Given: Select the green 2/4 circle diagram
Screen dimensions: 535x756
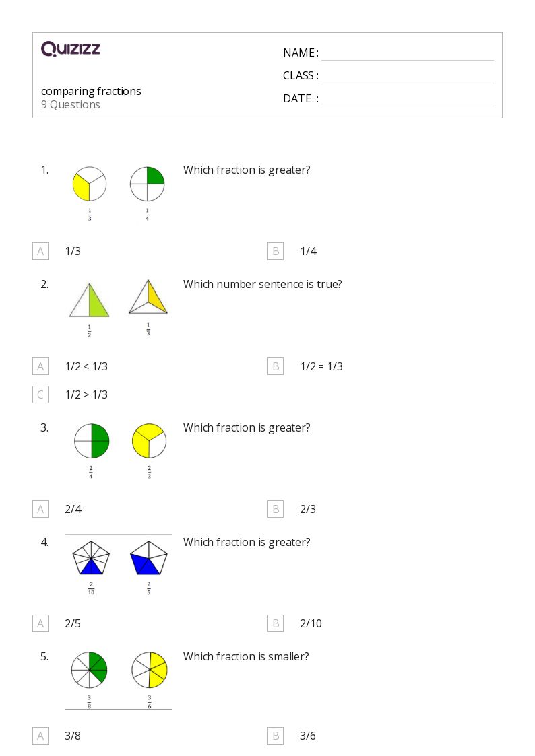Looking at the screenshot, I should [x=92, y=441].
